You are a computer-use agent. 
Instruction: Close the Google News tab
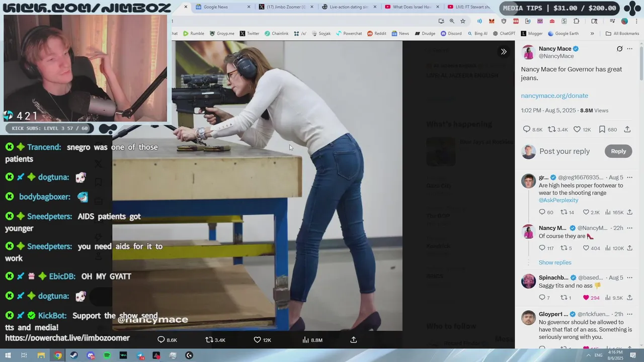[x=249, y=7]
